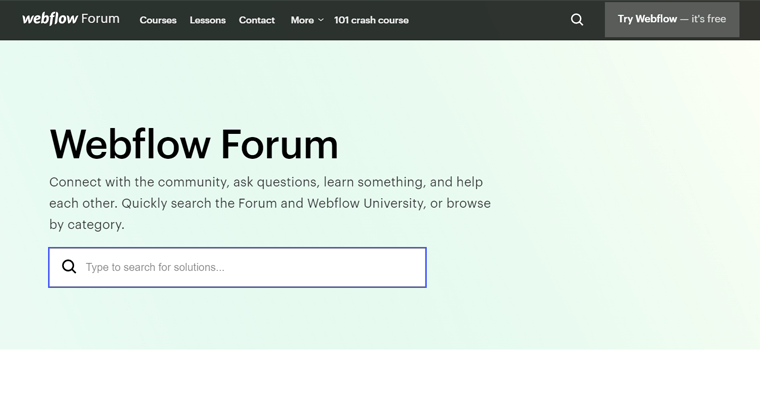Click the magnifier icon inside the search box
Image resolution: width=760 pixels, height=400 pixels.
tap(69, 267)
